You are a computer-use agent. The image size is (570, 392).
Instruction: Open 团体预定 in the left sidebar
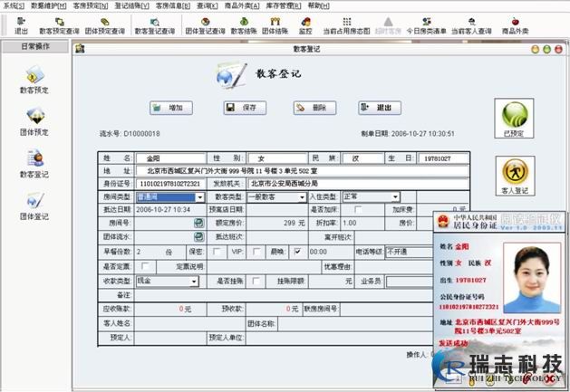pos(35,119)
